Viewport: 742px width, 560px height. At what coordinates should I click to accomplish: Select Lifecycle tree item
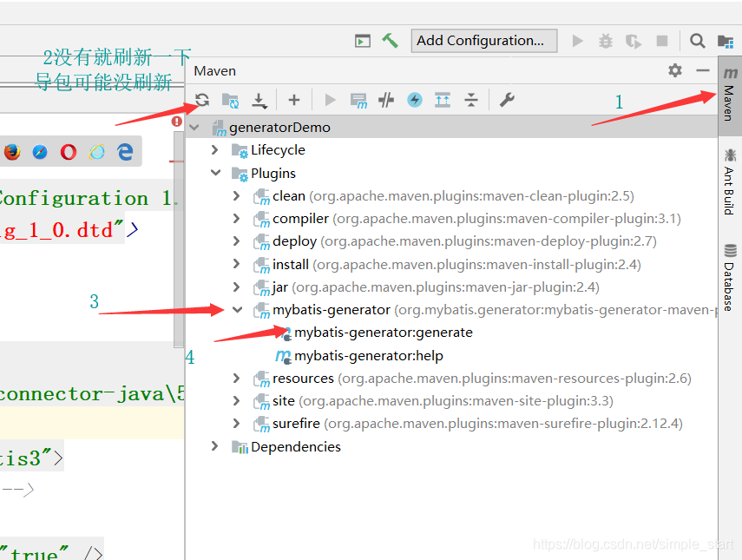278,150
